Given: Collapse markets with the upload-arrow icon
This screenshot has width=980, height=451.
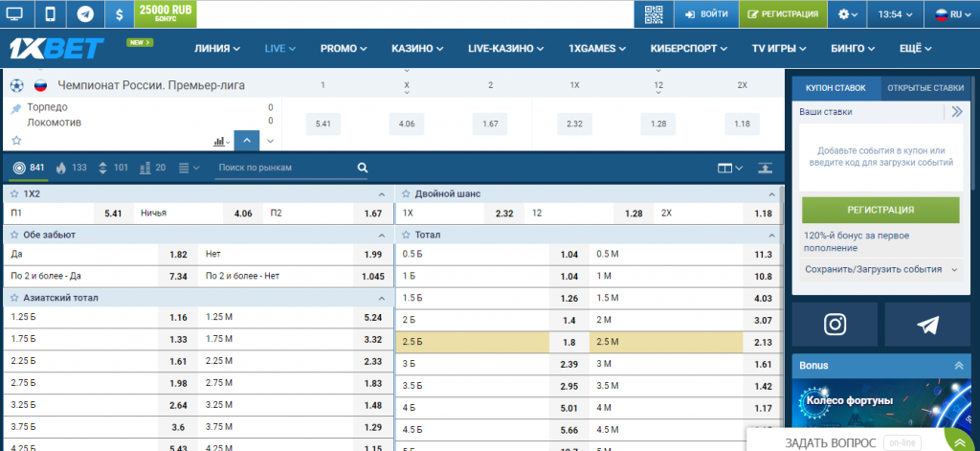Looking at the screenshot, I should (x=765, y=168).
